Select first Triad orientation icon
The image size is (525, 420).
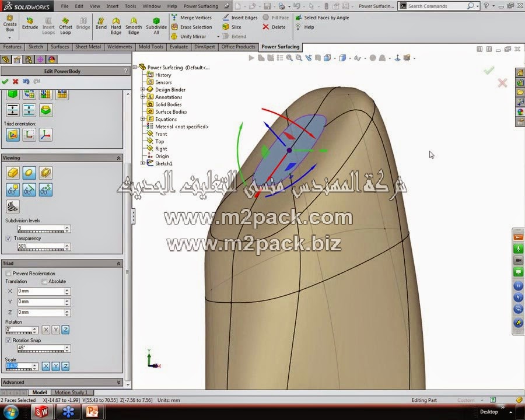tap(13, 135)
